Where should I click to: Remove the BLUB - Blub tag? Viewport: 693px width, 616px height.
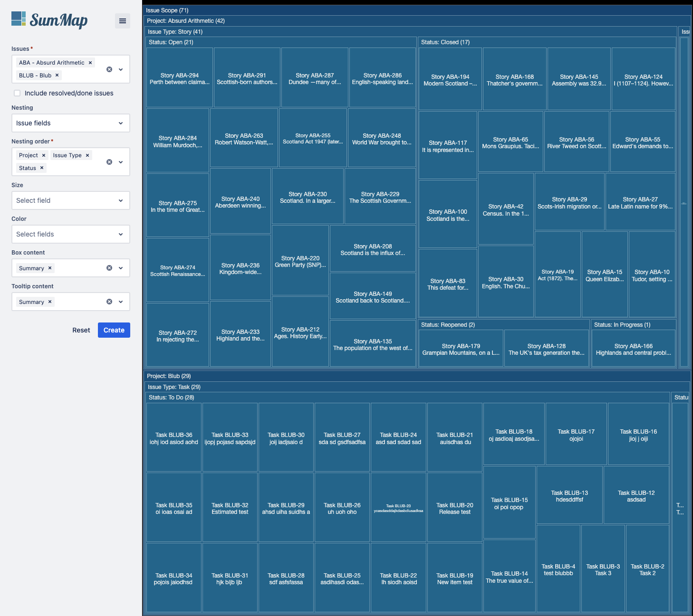tap(57, 76)
